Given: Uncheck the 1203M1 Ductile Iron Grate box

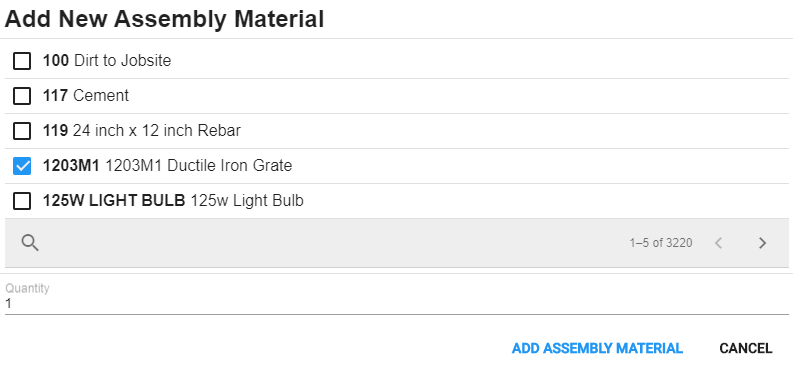Looking at the screenshot, I should click(22, 166).
